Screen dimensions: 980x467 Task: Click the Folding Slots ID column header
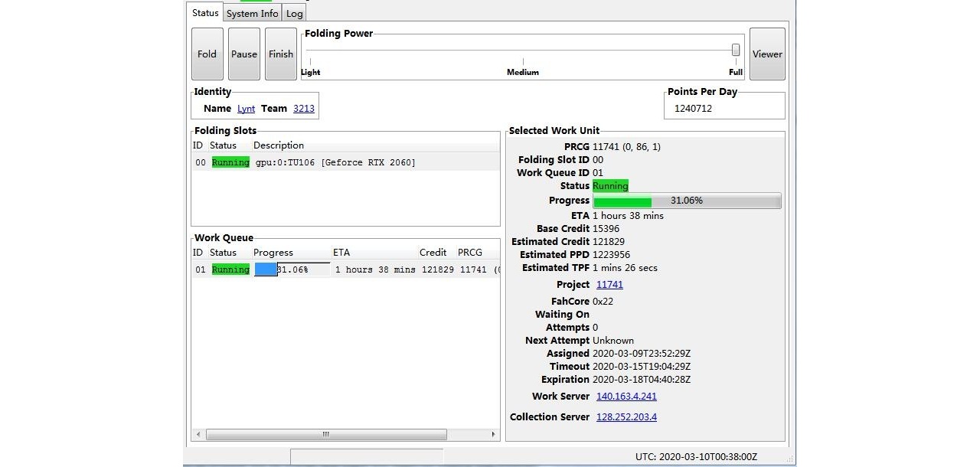pos(198,145)
